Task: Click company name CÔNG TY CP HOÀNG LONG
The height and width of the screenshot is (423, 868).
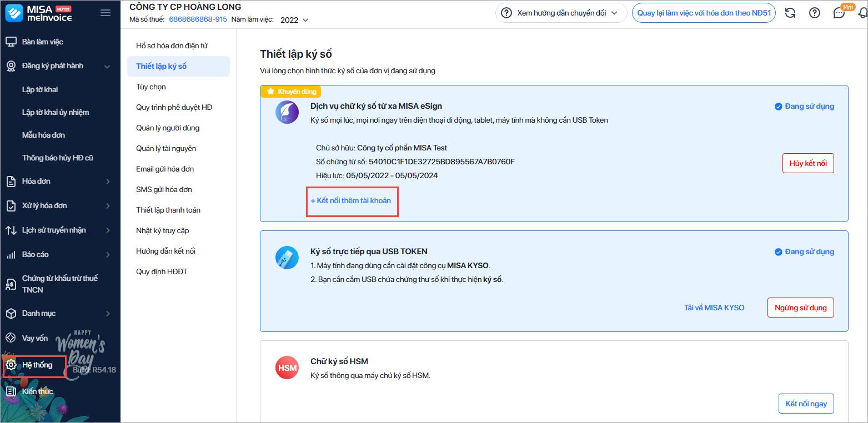Action: pos(185,7)
